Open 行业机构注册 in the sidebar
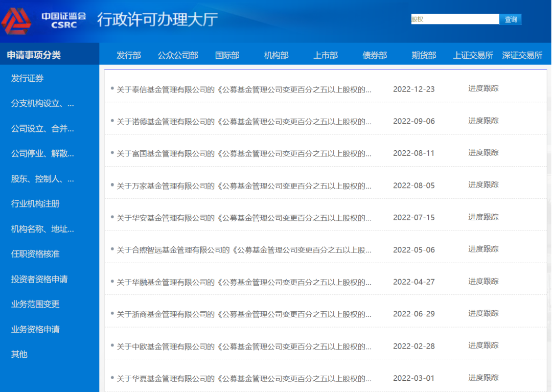The image size is (552, 392). click(35, 204)
